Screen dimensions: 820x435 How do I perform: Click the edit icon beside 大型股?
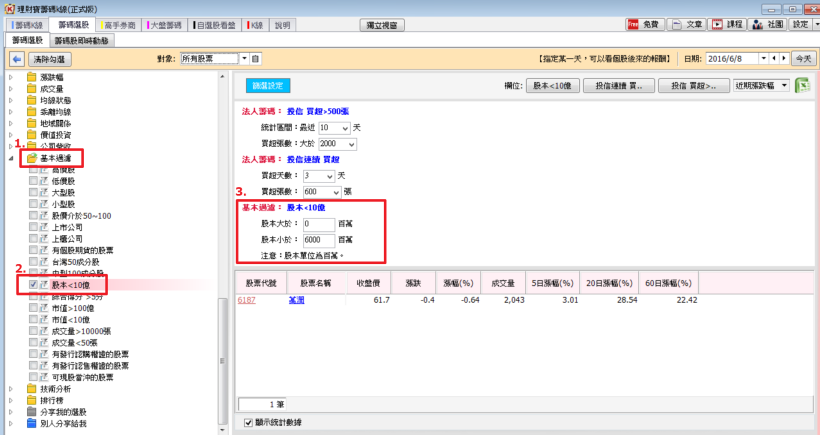[44, 192]
